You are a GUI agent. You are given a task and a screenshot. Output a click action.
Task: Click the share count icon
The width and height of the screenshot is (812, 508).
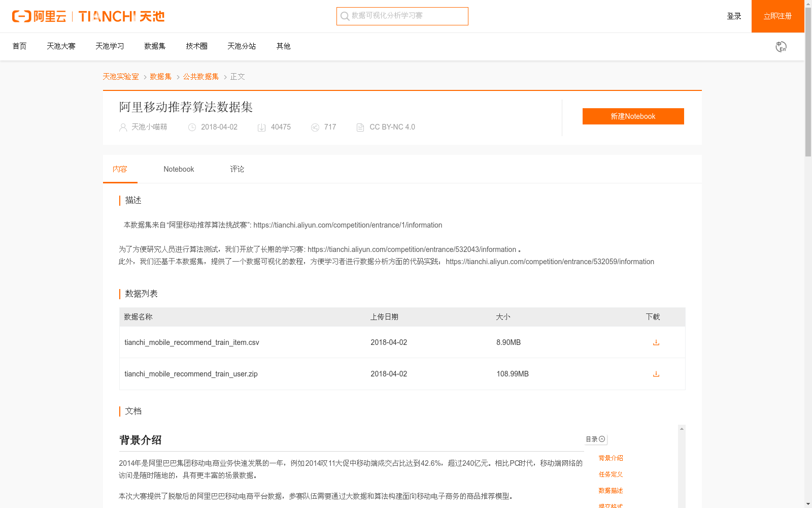point(315,128)
